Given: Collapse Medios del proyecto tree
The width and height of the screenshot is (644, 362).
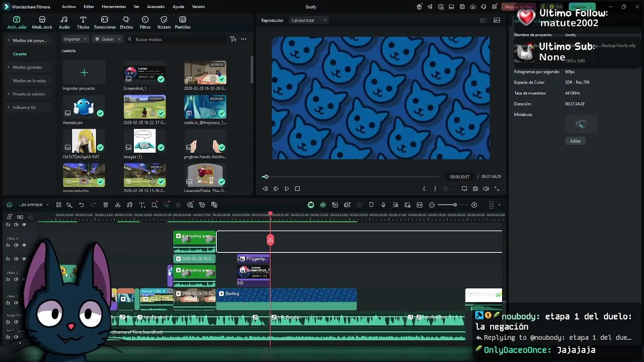Looking at the screenshot, I should pos(9,40).
